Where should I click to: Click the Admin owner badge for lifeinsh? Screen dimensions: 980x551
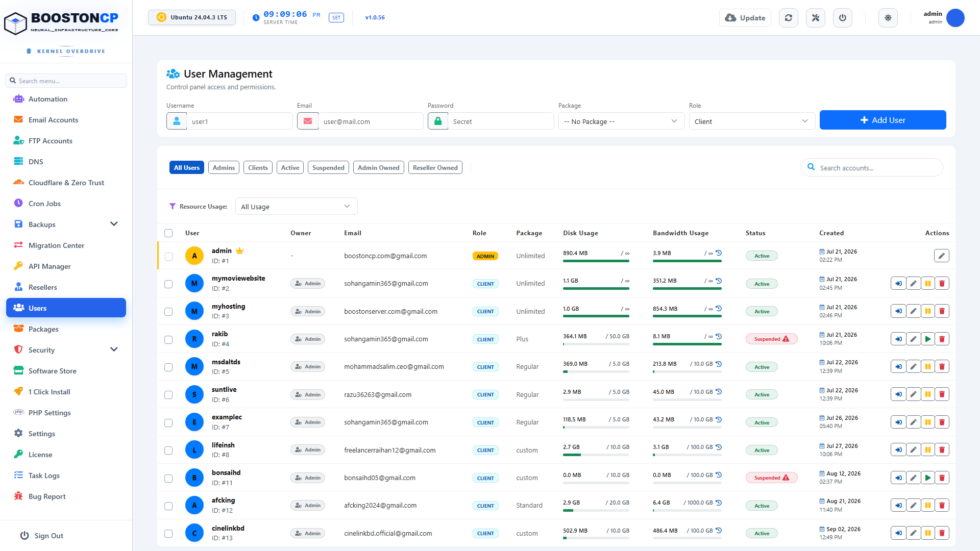pos(308,450)
